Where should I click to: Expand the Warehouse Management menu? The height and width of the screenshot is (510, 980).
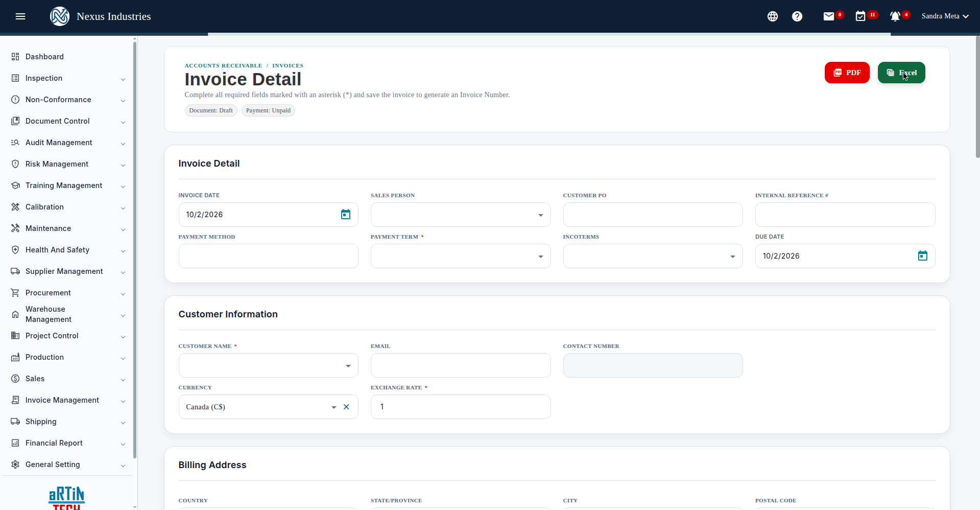tap(68, 314)
